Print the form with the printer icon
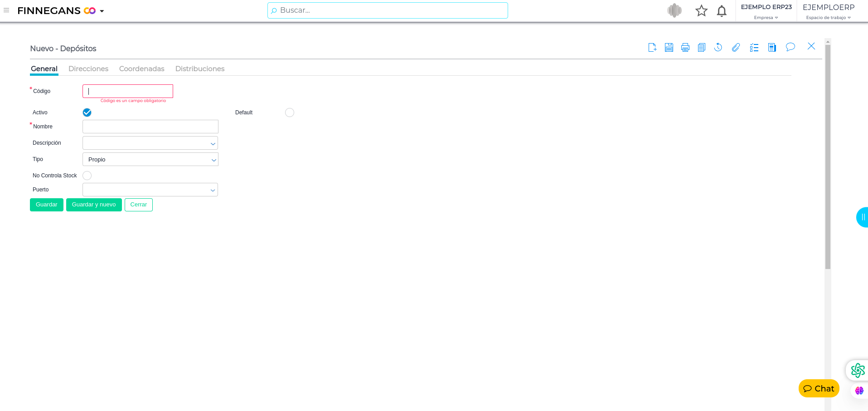The image size is (868, 411). (x=685, y=47)
